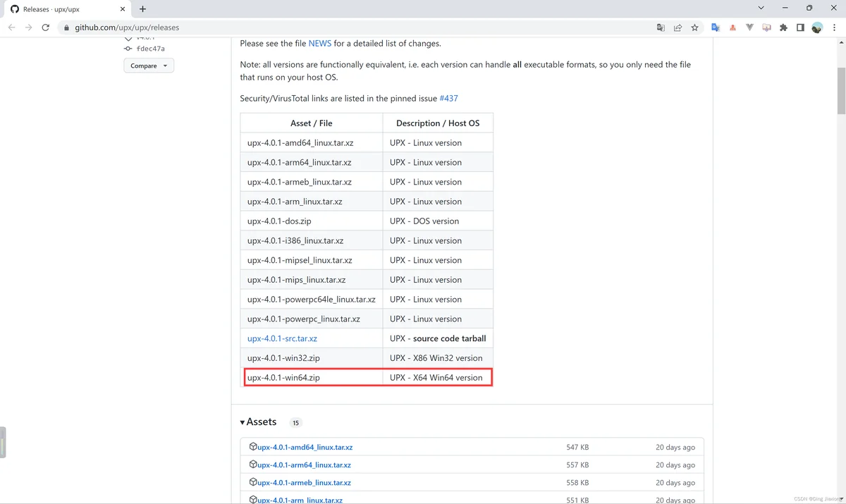Image resolution: width=846 pixels, height=504 pixels.
Task: Click the commit icon beside fdec47a
Action: [128, 49]
